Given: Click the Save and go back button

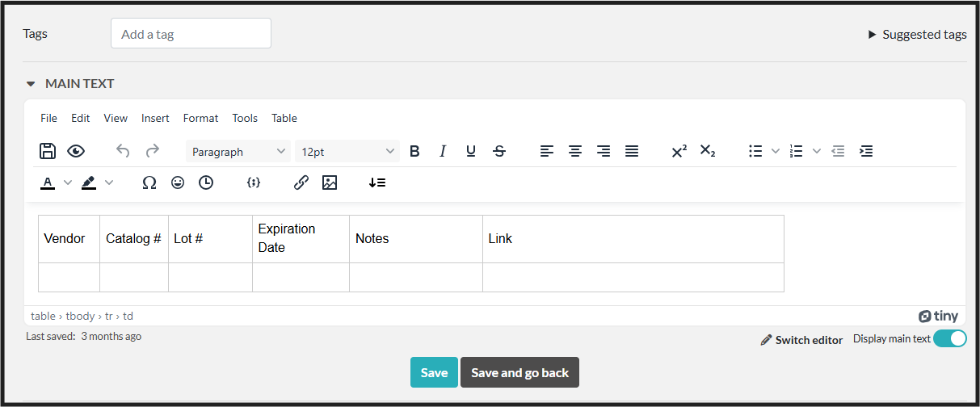Looking at the screenshot, I should coord(519,372).
